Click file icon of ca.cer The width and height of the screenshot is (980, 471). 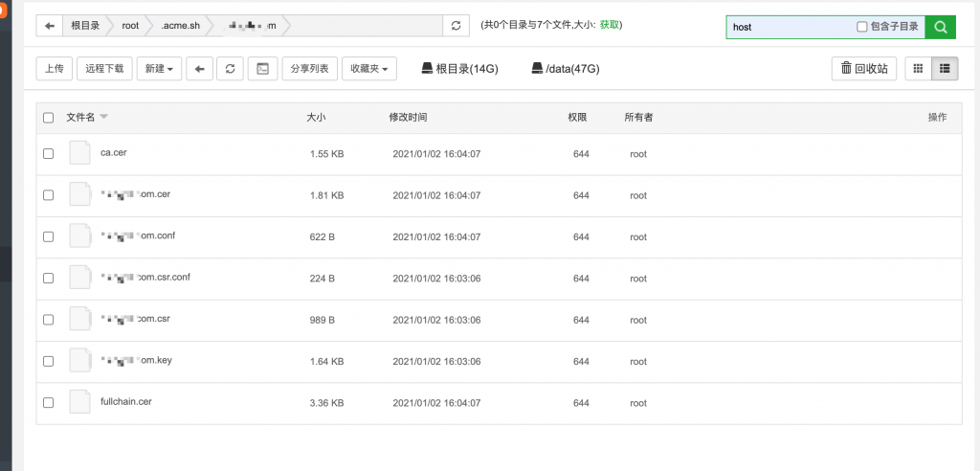pyautogui.click(x=79, y=152)
